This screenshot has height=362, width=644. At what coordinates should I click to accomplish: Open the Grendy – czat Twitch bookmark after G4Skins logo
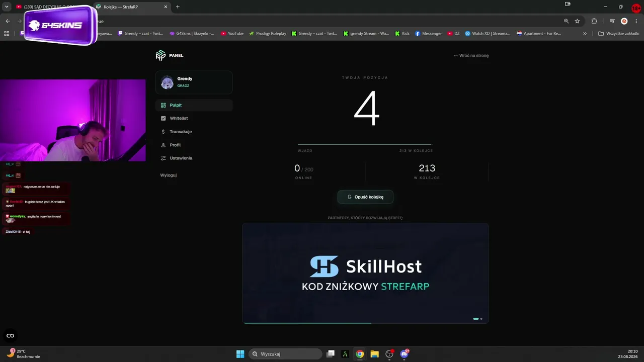coord(140,34)
